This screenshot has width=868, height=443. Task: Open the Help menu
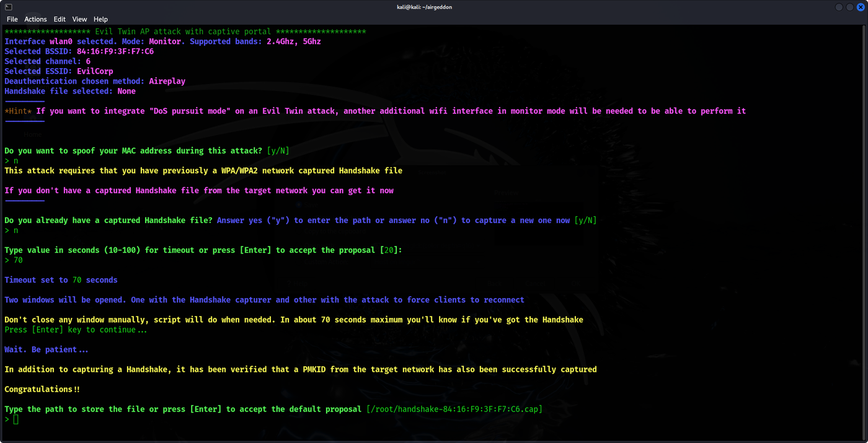click(100, 19)
